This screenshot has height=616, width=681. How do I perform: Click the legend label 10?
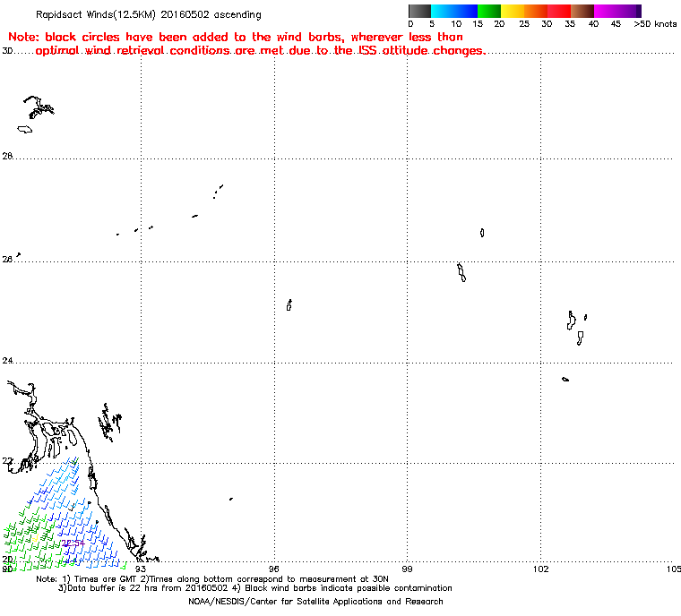coord(456,24)
